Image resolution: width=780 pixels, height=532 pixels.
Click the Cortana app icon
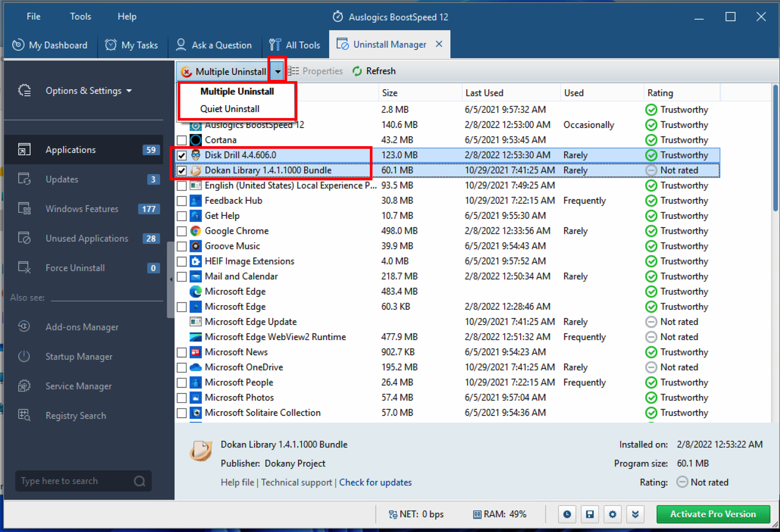[196, 140]
